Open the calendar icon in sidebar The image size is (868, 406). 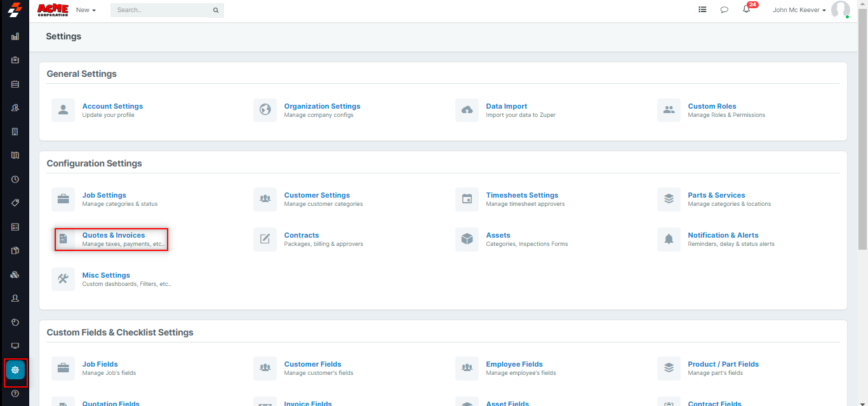coord(15,84)
